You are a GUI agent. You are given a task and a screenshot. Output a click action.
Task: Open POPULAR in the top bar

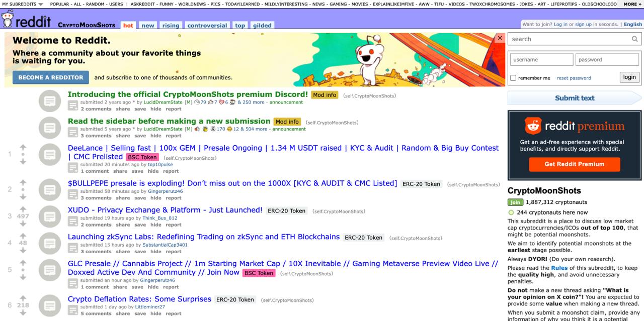59,4
